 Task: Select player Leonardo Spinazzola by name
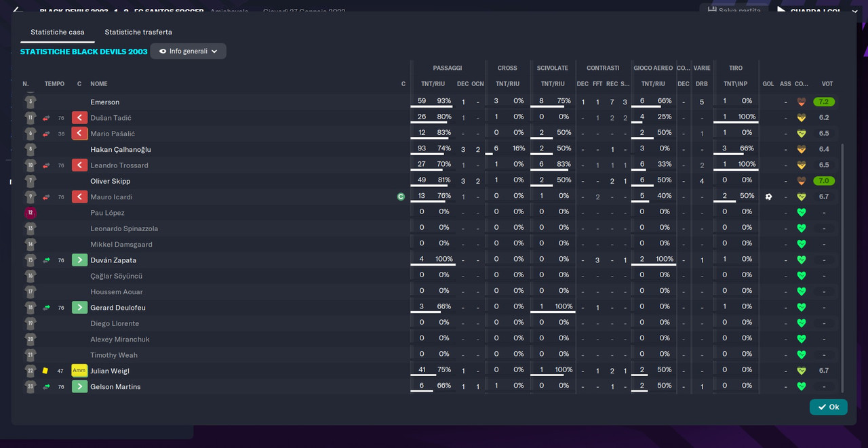124,229
